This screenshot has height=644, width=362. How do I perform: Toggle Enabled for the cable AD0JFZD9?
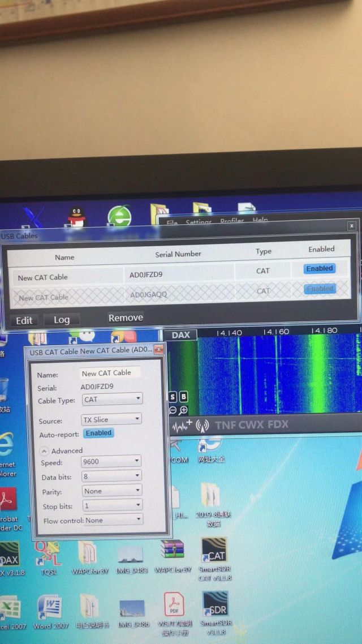point(320,268)
